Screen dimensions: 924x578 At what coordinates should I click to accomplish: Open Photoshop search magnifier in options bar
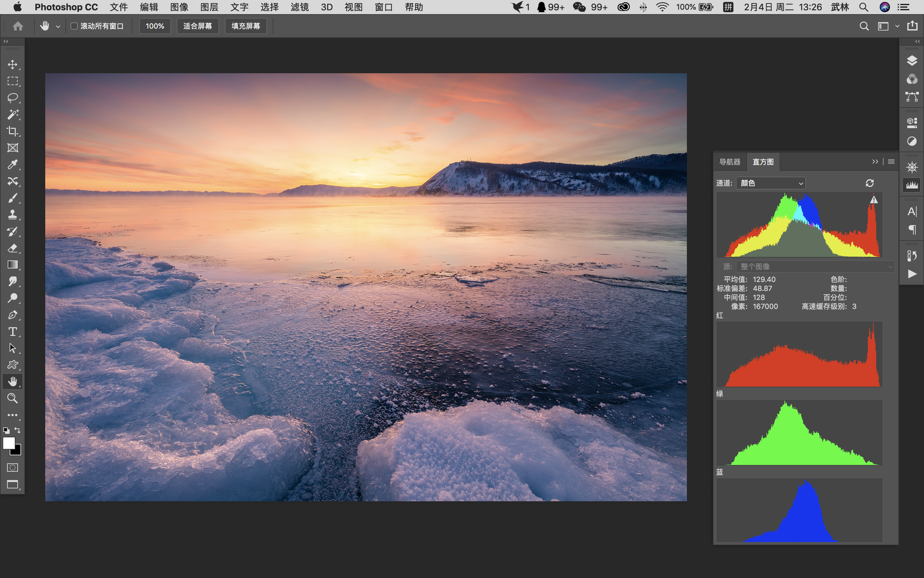[864, 26]
